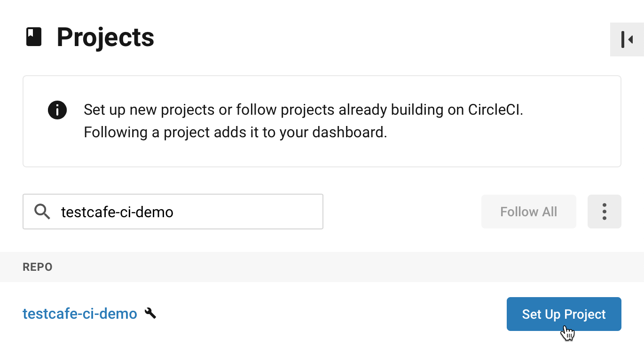Collapse the panel using the top-right arrow icon
Screen dimensions: 644x346
click(627, 39)
